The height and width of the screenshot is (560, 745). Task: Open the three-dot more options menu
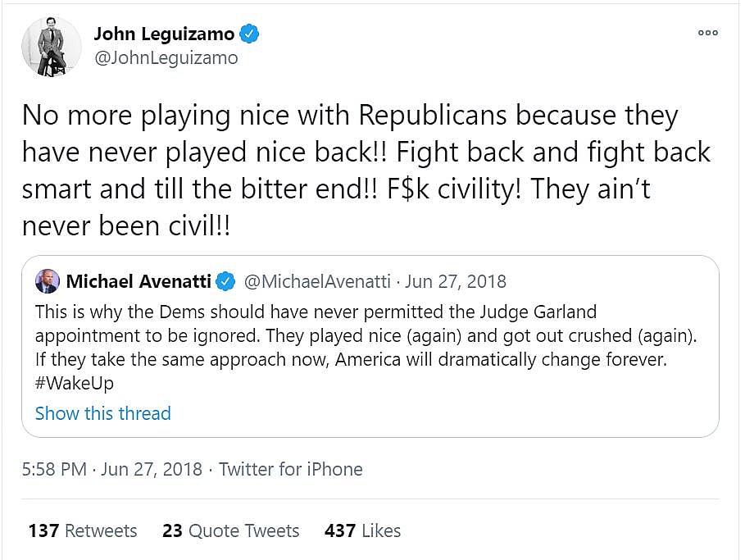tap(707, 33)
